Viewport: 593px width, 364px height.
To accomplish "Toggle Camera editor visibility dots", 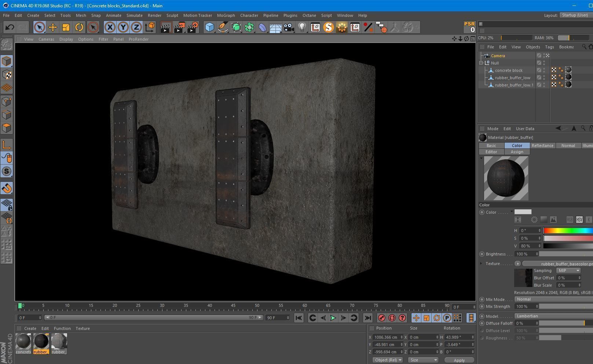I will (544, 56).
